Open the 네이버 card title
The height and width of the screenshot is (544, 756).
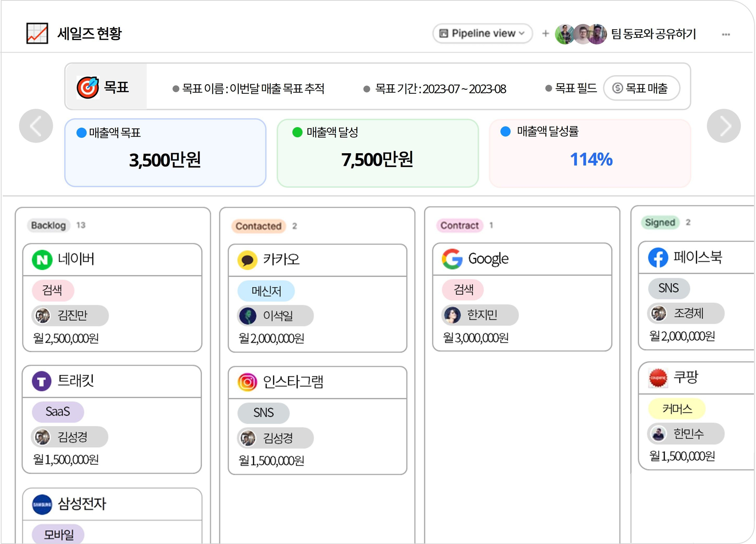click(x=76, y=259)
